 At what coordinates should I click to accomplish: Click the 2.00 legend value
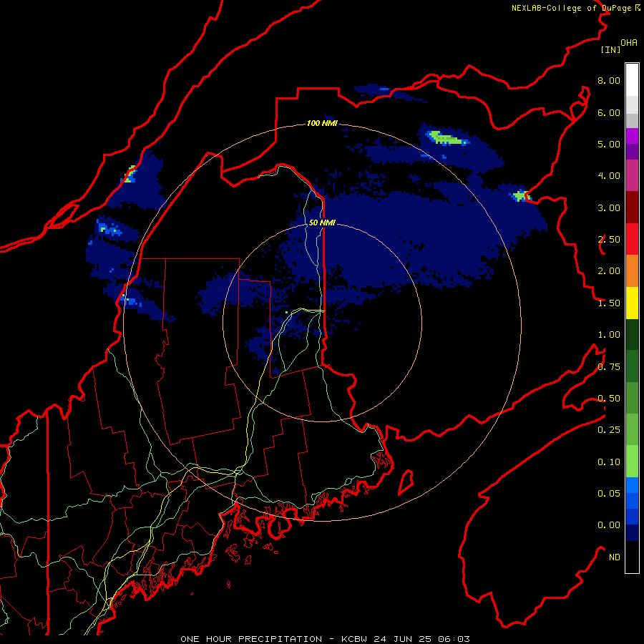coord(609,271)
